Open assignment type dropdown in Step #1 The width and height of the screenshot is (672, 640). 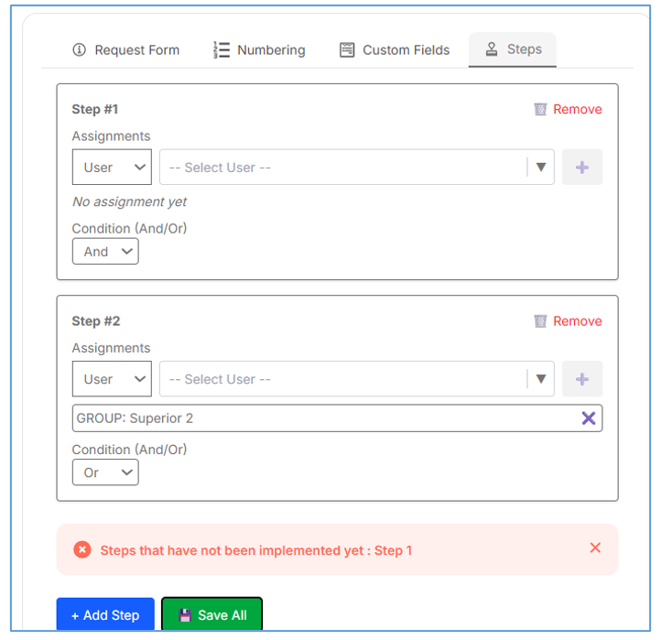[112, 168]
